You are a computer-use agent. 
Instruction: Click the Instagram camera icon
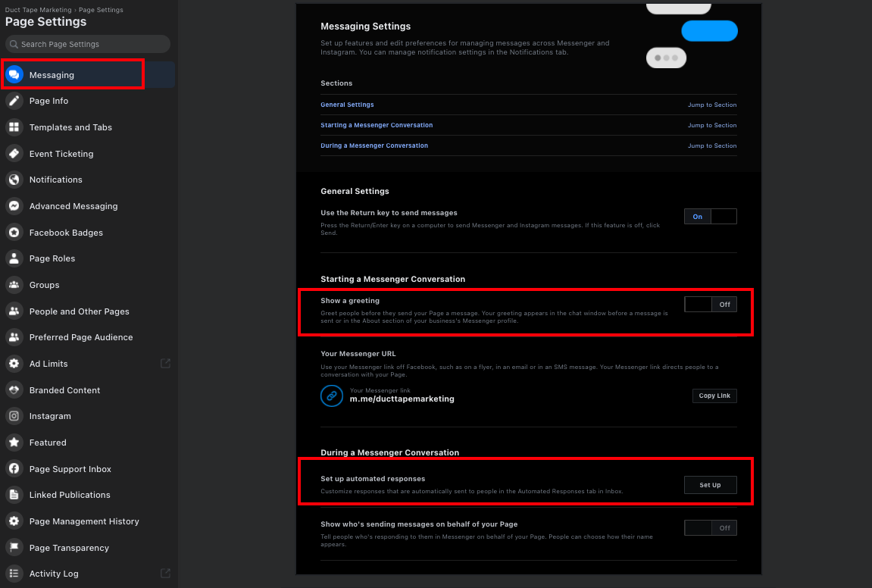point(14,415)
